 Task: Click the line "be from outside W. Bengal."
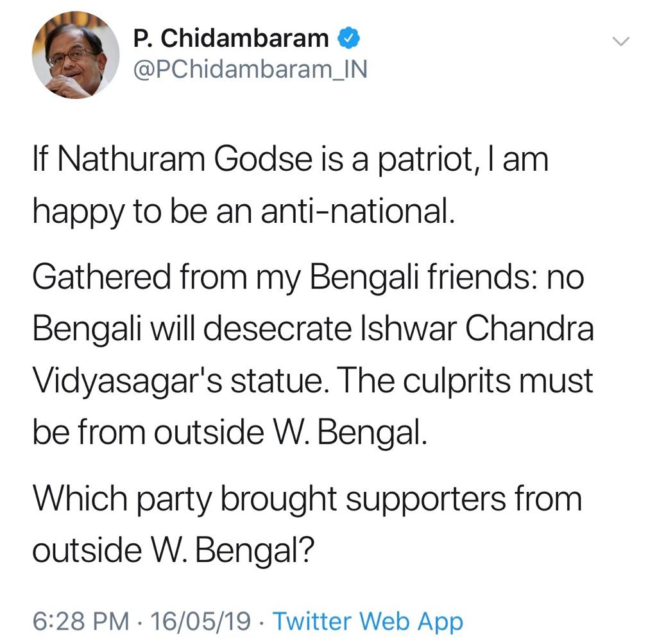point(230,432)
